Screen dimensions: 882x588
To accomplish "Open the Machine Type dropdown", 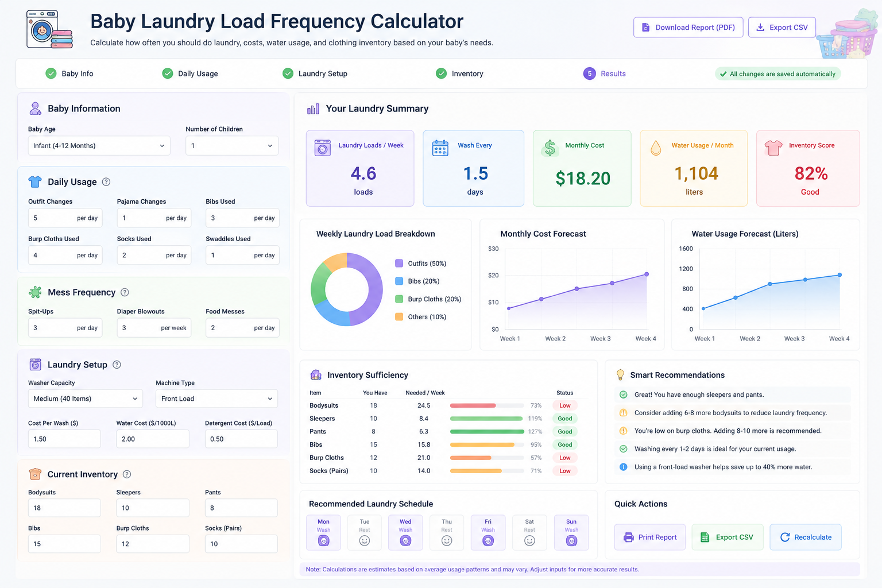I will click(216, 399).
